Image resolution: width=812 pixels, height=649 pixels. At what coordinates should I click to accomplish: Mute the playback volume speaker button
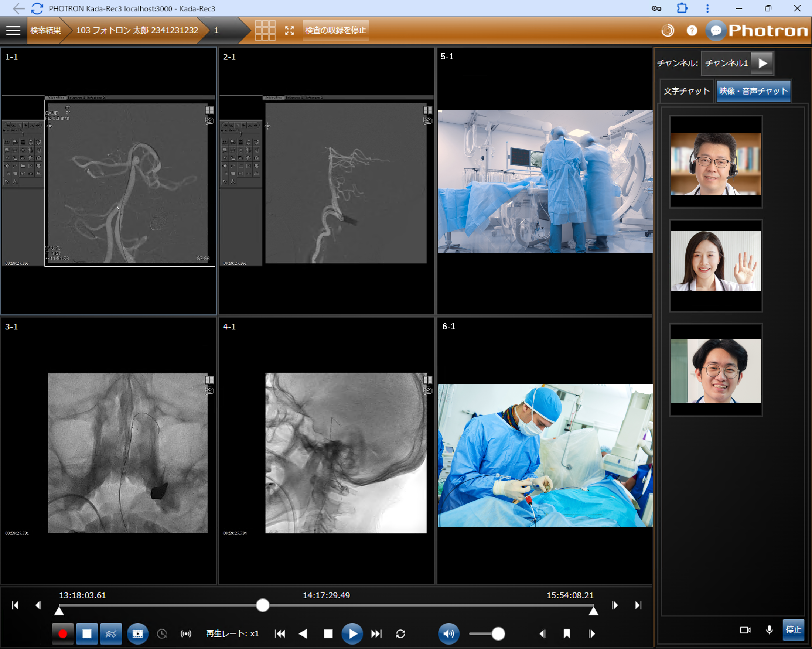pyautogui.click(x=448, y=633)
